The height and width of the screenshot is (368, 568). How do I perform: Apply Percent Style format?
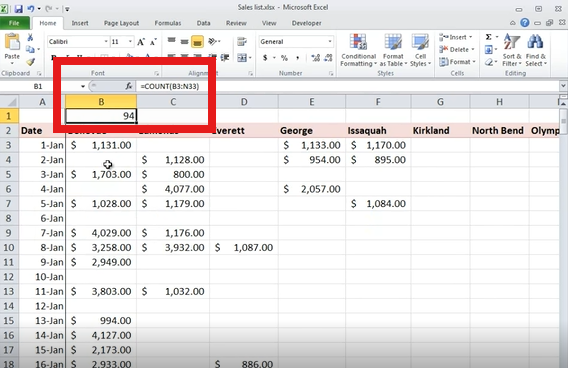284,58
